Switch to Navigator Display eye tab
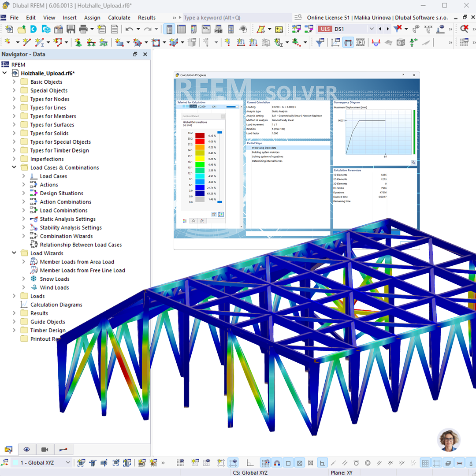This screenshot has width=476, height=476. pos(27,450)
